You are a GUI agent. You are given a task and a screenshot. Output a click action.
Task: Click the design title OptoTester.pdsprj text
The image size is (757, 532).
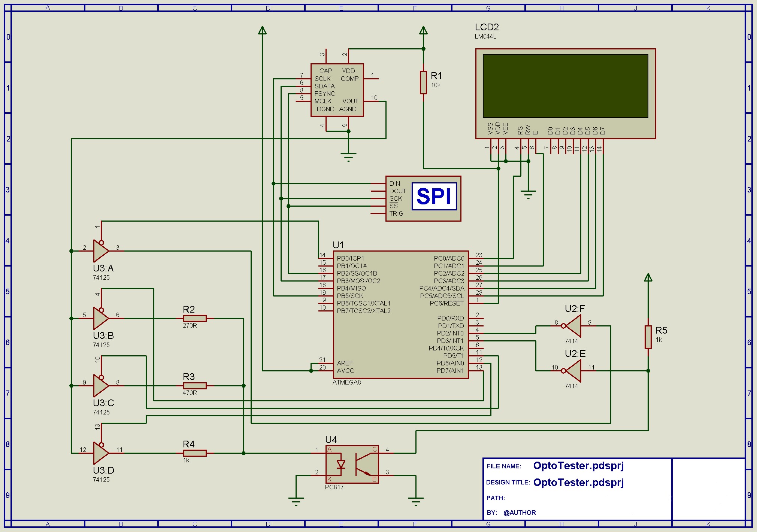578,482
